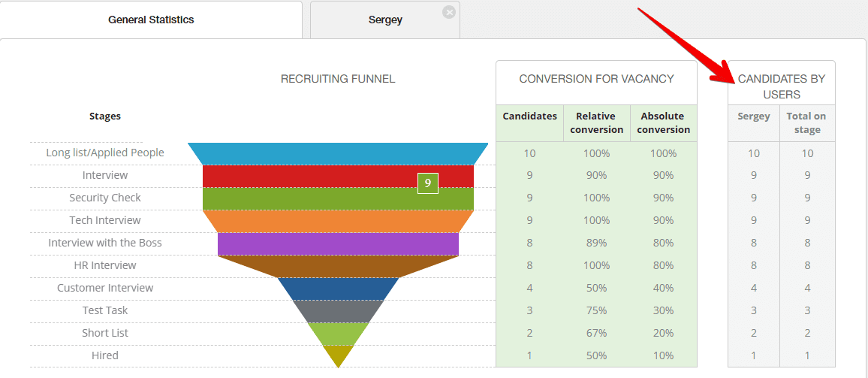Click the Relative conversion column header
868x378 pixels.
[597, 123]
